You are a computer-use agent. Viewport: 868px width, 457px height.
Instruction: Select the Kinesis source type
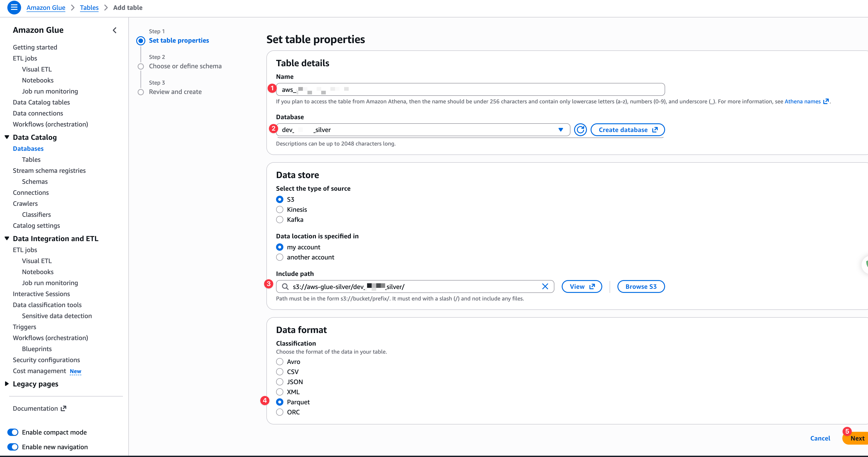280,209
